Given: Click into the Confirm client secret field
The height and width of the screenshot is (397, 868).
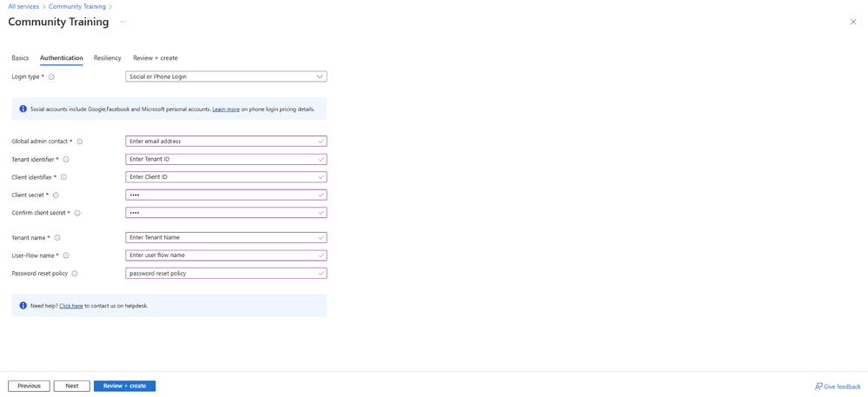Looking at the screenshot, I should (226, 213).
